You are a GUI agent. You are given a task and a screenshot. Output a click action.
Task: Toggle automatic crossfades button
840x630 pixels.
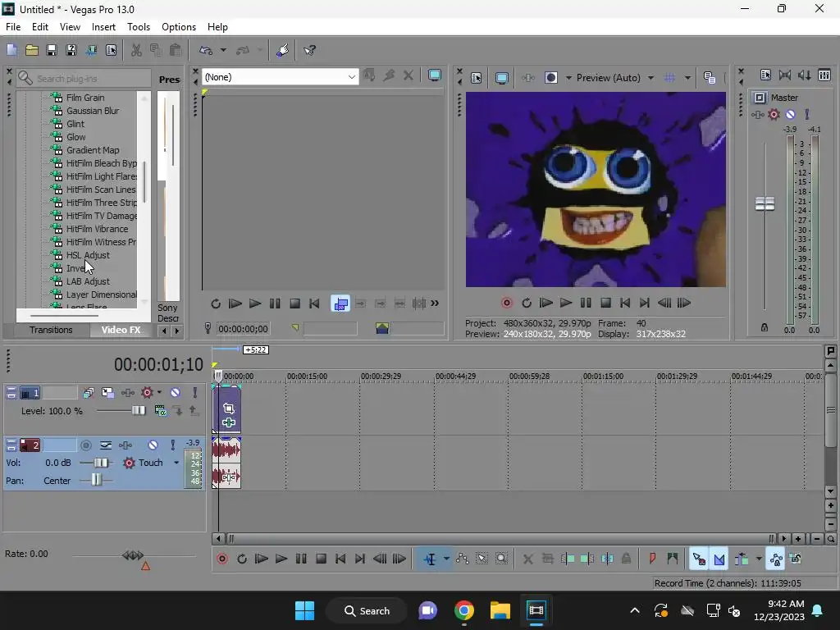click(719, 559)
